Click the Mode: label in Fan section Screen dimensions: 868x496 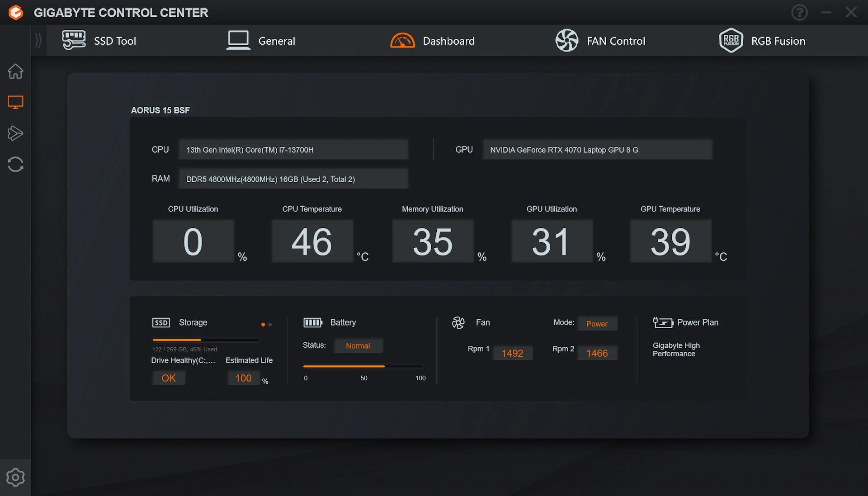click(564, 322)
